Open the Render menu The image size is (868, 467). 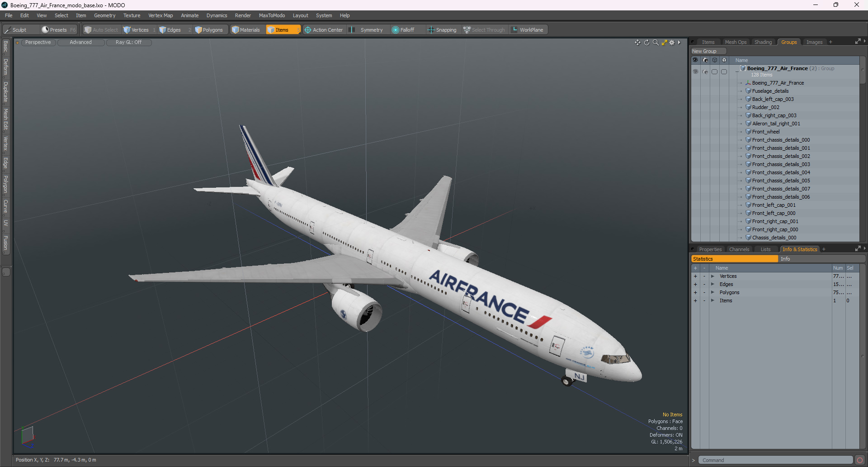[243, 15]
